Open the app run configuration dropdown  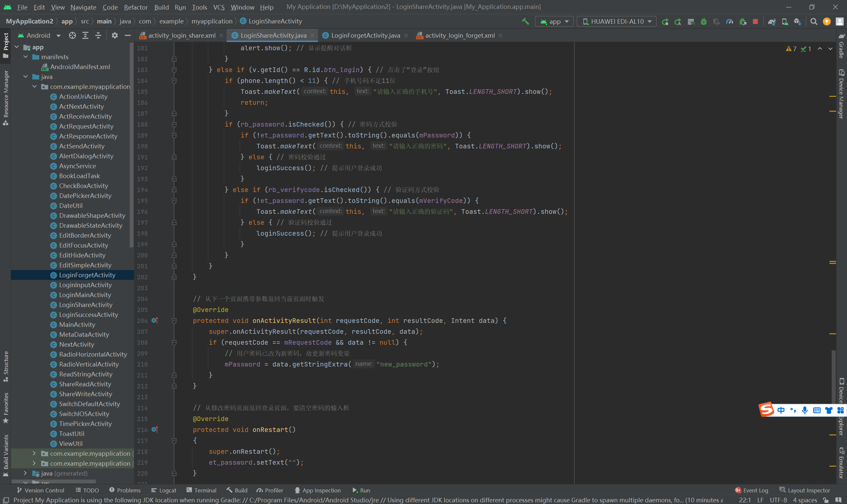coord(555,21)
